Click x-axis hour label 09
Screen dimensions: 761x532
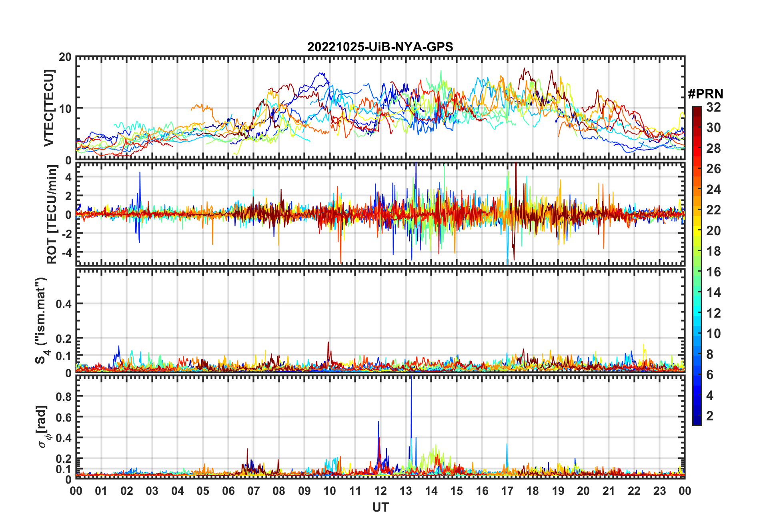(304, 491)
